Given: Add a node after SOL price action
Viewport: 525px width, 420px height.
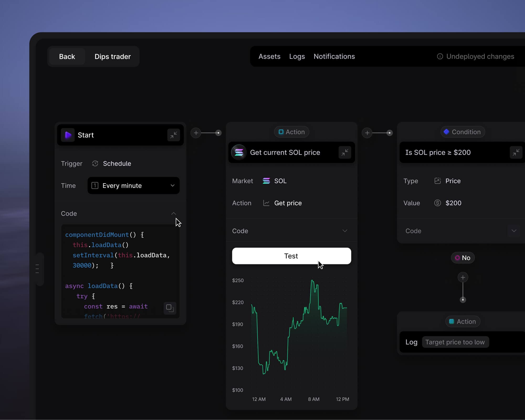Looking at the screenshot, I should click(x=367, y=133).
